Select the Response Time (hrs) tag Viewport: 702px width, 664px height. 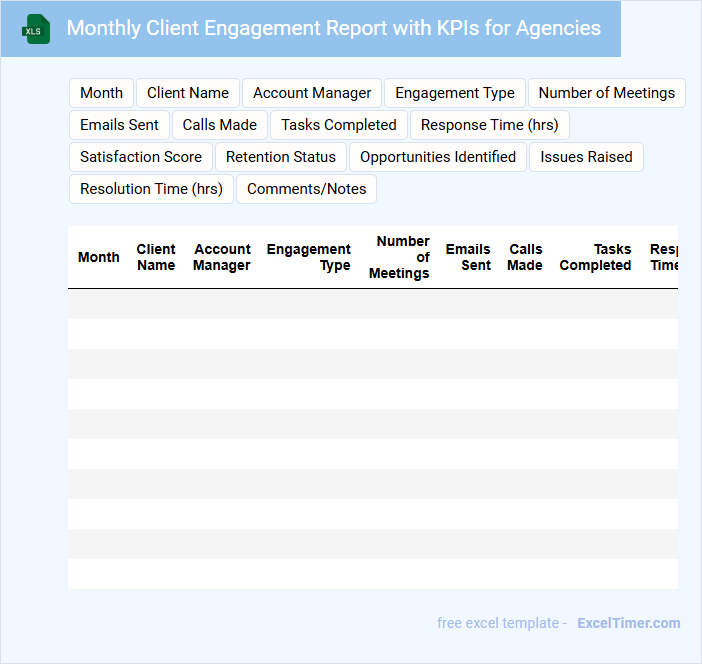pyautogui.click(x=490, y=125)
